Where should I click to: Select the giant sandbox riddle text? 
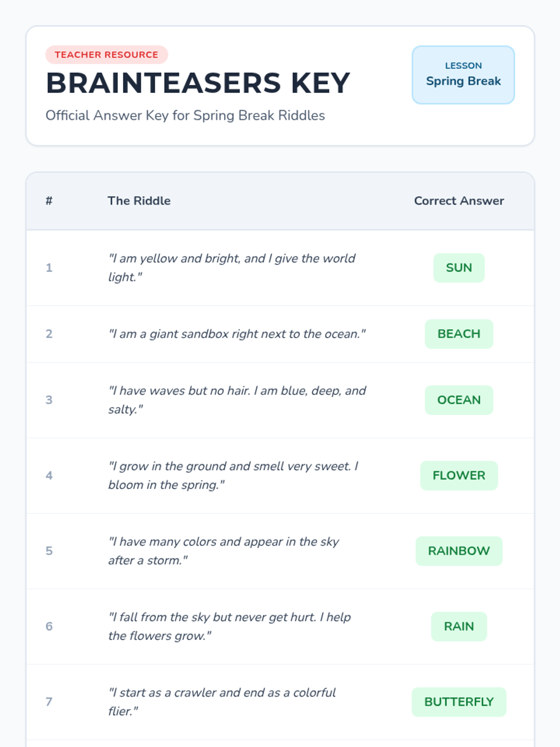click(x=237, y=334)
